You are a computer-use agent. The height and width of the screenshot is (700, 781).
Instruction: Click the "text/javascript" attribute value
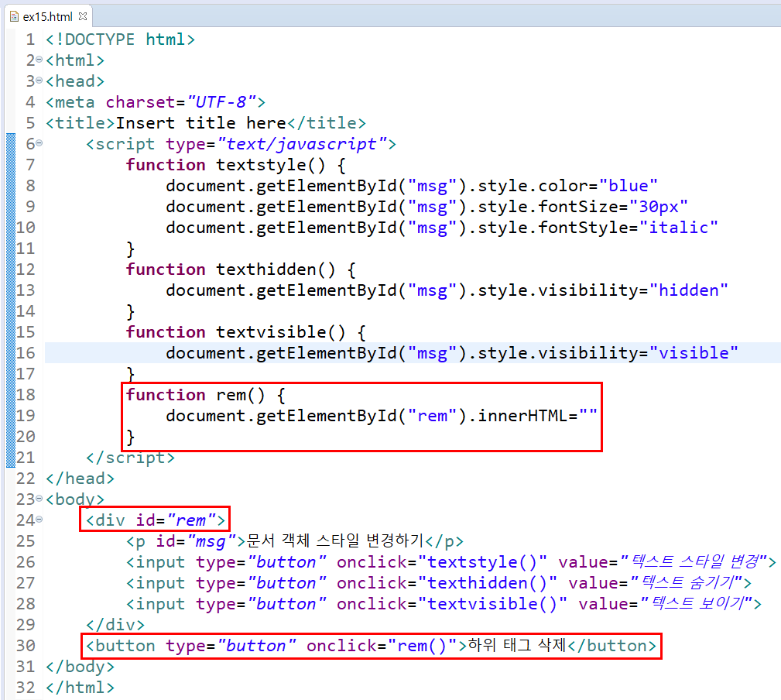(x=301, y=144)
